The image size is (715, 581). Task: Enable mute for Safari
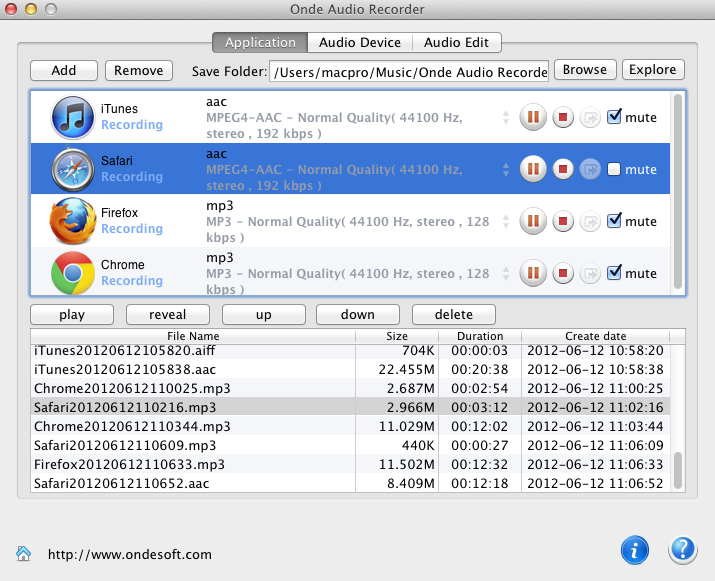point(614,169)
